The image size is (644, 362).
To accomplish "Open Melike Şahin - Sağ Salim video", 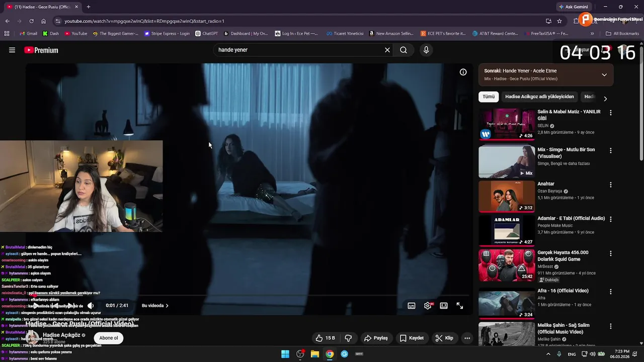I will 563,328.
